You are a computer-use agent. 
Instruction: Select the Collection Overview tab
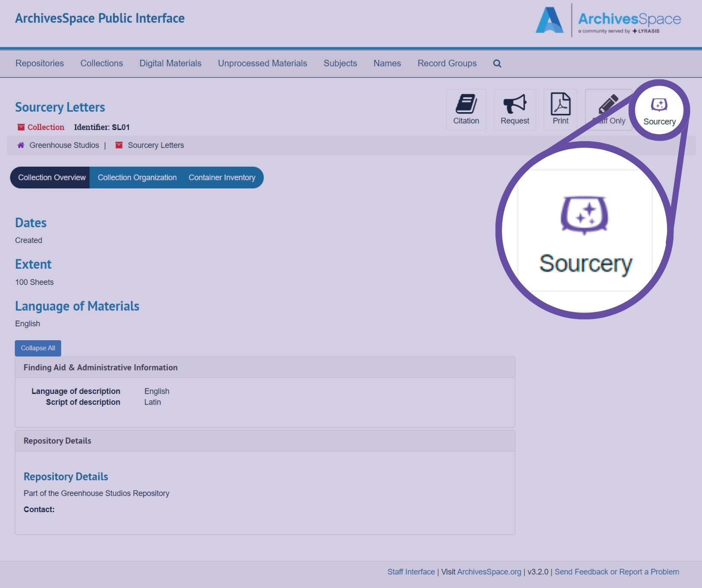50,177
